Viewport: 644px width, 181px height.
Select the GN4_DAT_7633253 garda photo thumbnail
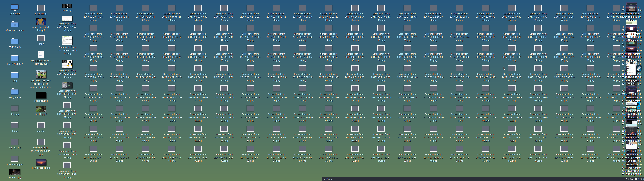coord(41,74)
